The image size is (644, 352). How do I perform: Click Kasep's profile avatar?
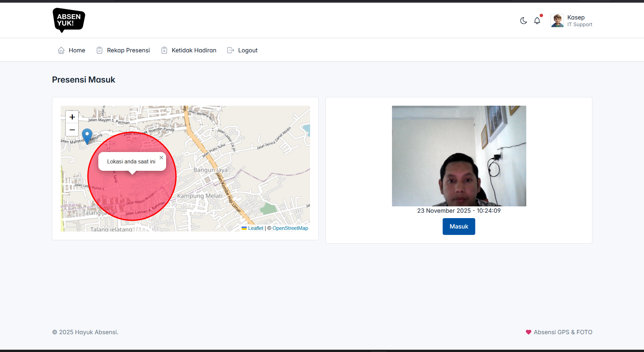(x=557, y=20)
